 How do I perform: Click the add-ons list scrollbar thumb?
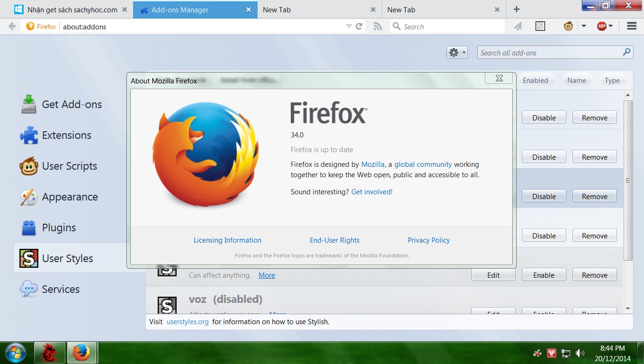[628, 181]
